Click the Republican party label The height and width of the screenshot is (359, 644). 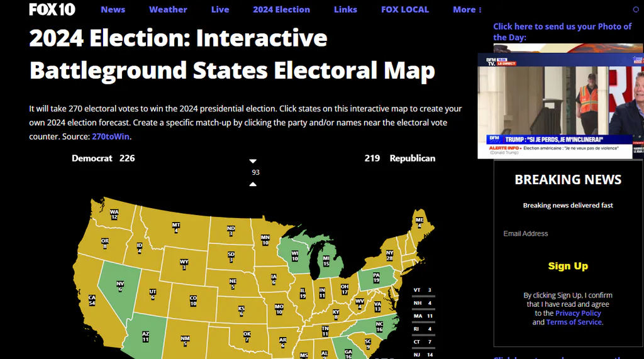pos(413,158)
